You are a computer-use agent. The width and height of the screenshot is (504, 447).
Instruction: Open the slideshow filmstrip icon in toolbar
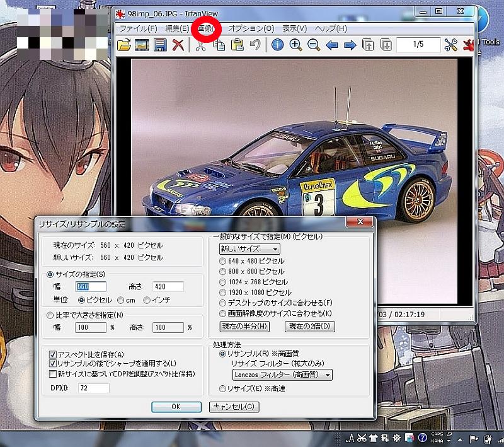[x=142, y=45]
